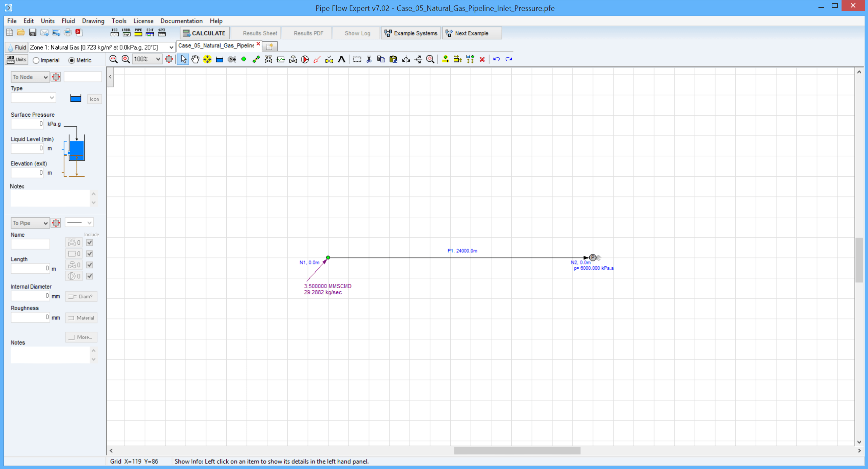Expand the Zone 1 Natural Gas fluid dropdown

171,47
